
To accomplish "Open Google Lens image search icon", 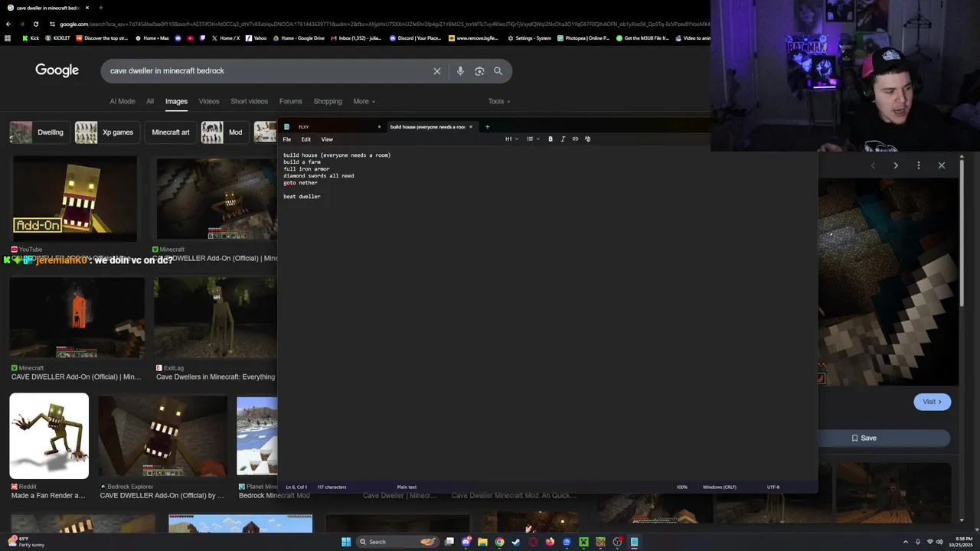I will [x=479, y=71].
